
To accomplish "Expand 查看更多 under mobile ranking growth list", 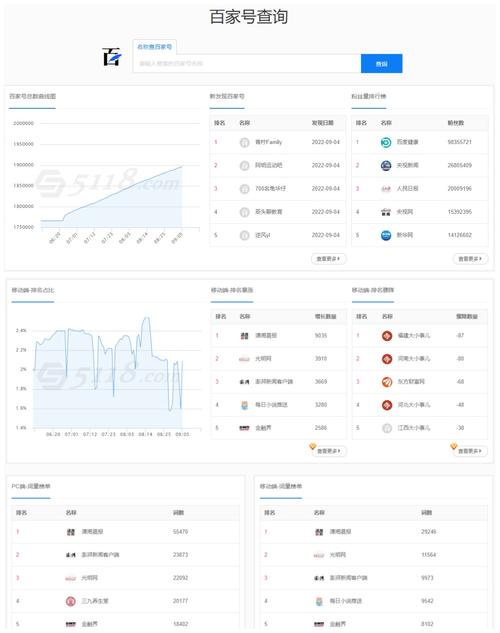I will point(329,451).
